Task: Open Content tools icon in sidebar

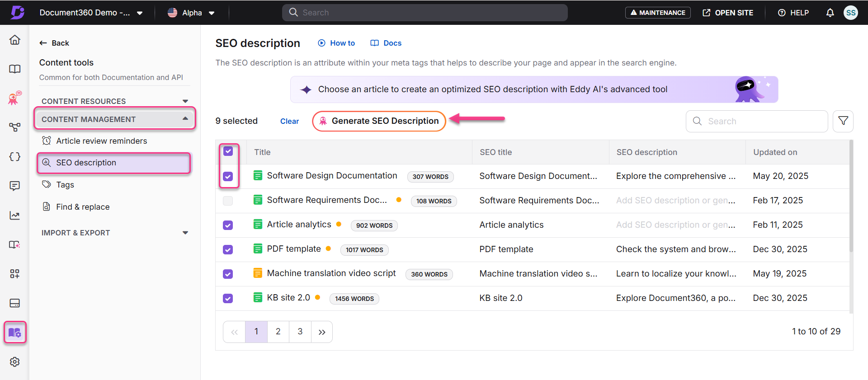Action: tap(15, 333)
